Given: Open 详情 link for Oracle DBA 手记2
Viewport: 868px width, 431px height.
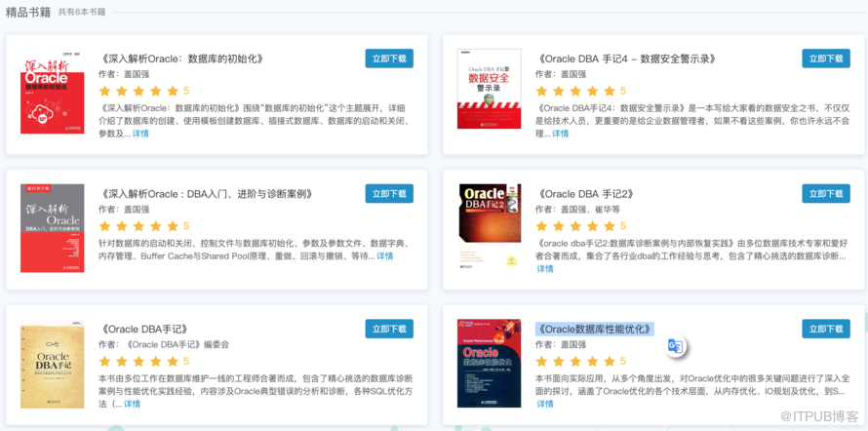Looking at the screenshot, I should click(545, 268).
